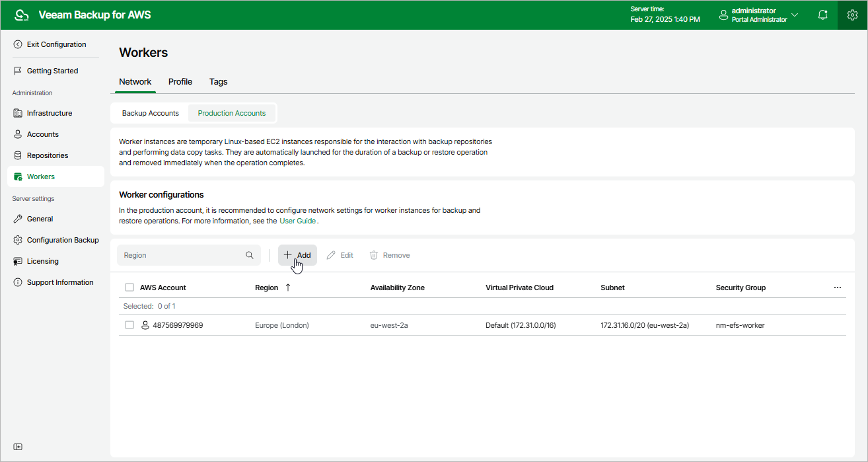Image resolution: width=868 pixels, height=462 pixels.
Task: Switch to the Profile tab
Action: pos(180,81)
